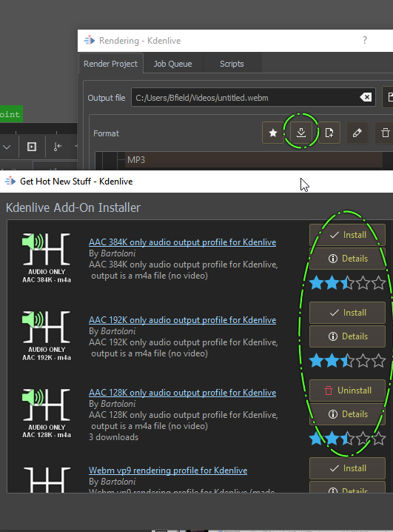The height and width of the screenshot is (532, 393).
Task: Click the delete profile trash icon
Action: (385, 133)
